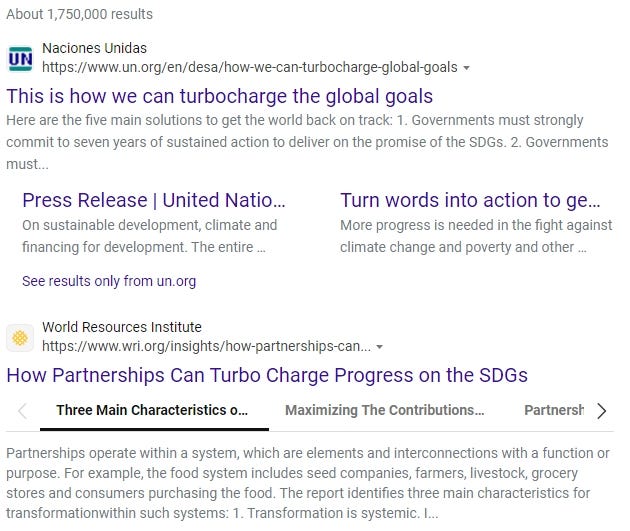Open 'This is how we can turbocharge the global goals'
This screenshot has height=531, width=630.
click(x=219, y=96)
